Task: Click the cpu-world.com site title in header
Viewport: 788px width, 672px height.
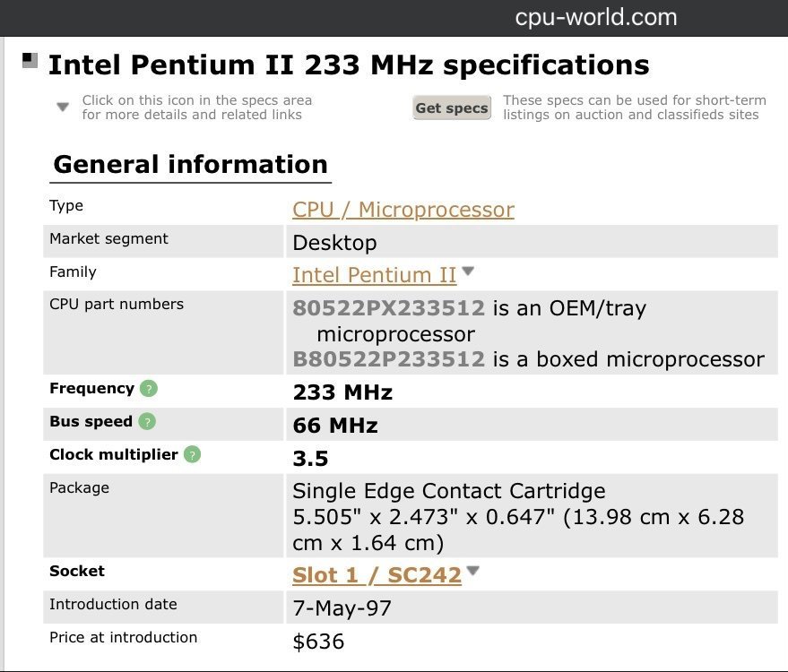Action: [x=596, y=17]
